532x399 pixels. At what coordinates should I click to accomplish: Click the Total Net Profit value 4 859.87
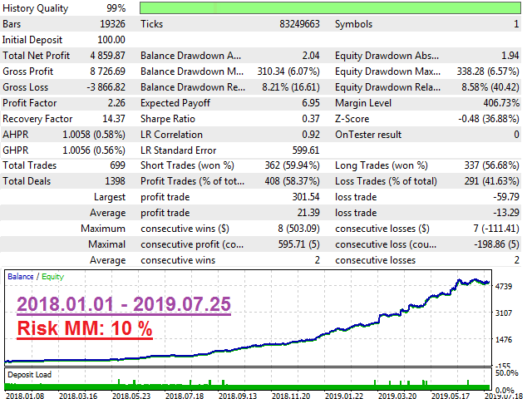107,56
